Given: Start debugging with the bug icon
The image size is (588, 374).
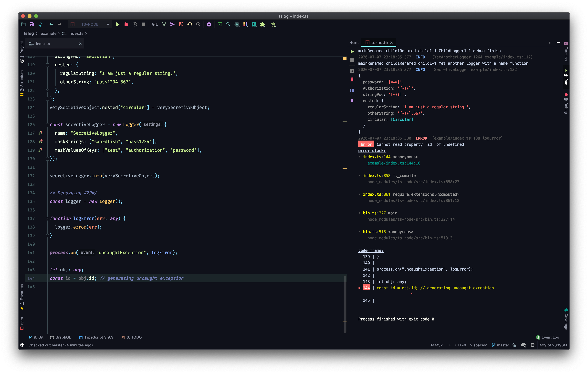Looking at the screenshot, I should tap(126, 24).
